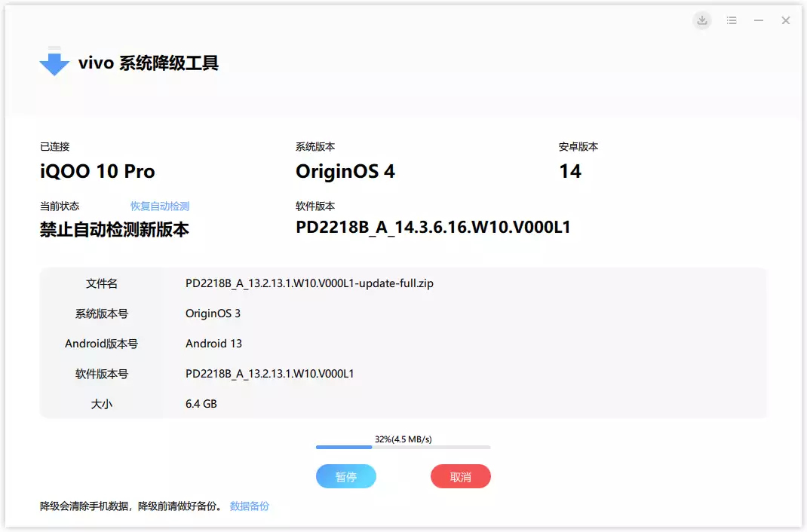Select the Android version 14 value
Viewport: 807px width, 532px height.
click(x=570, y=171)
